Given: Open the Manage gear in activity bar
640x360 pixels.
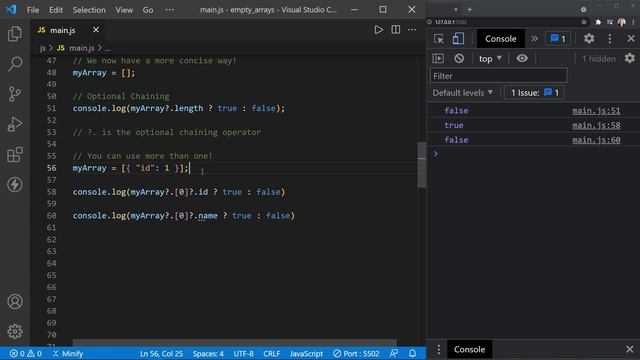Looking at the screenshot, I should pyautogui.click(x=15, y=331).
